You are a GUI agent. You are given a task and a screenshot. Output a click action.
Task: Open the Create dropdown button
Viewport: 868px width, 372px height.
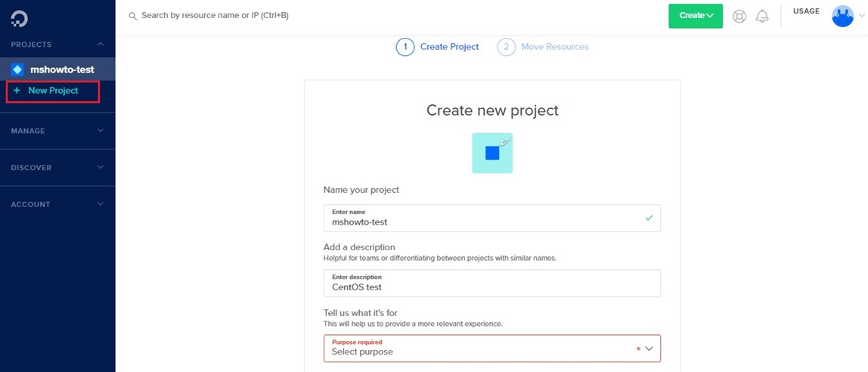coord(696,15)
